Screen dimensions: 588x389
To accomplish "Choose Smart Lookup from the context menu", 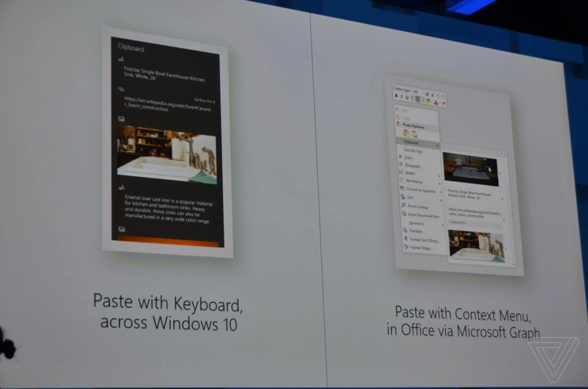I will (x=418, y=207).
